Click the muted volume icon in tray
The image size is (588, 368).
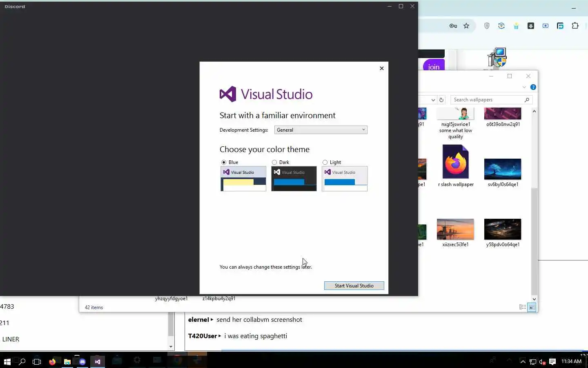[543, 361]
